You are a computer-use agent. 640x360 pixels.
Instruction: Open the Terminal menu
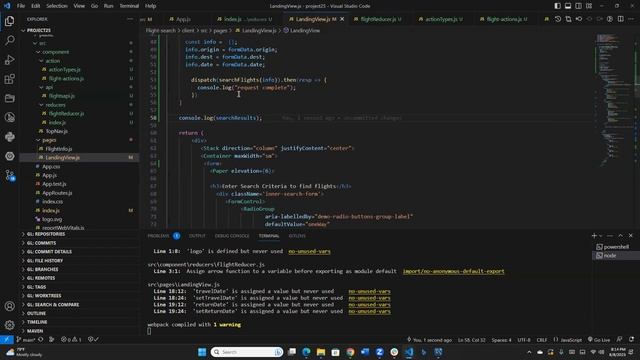(x=129, y=6)
